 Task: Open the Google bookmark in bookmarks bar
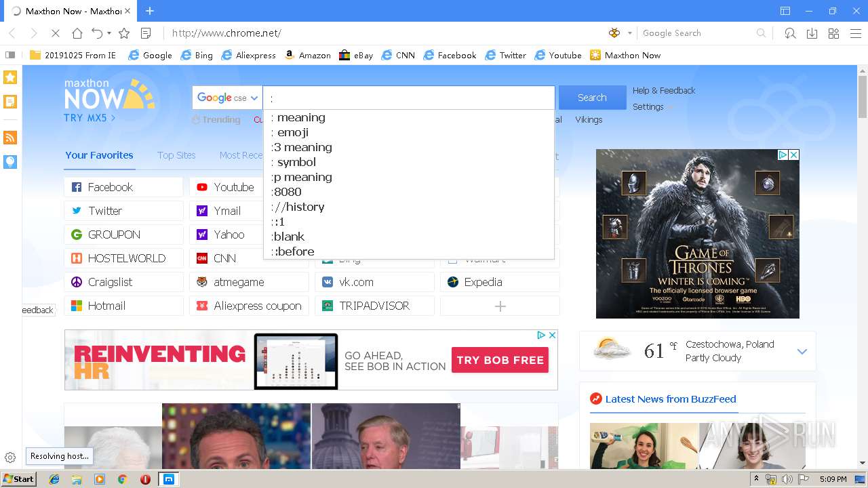click(150, 55)
